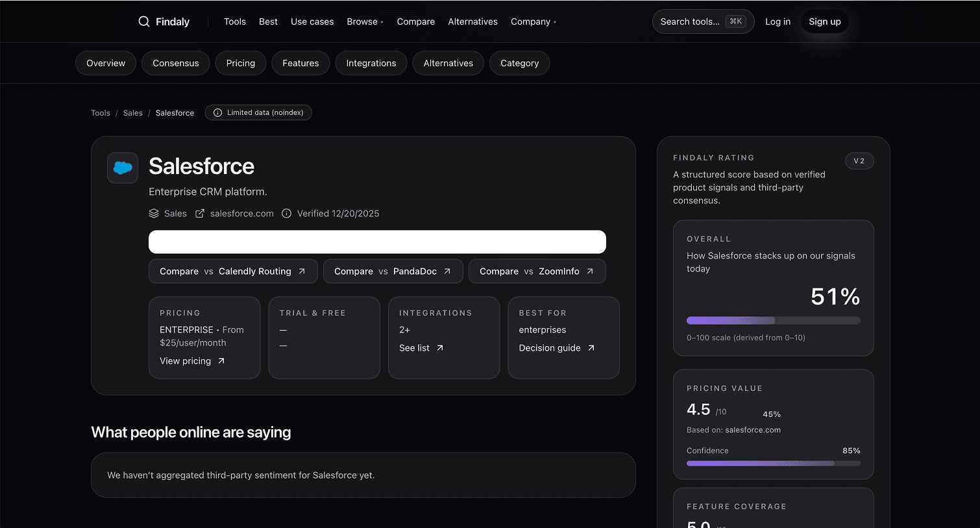
Task: Click the external link icon beside salesforce.com
Action: point(200,214)
